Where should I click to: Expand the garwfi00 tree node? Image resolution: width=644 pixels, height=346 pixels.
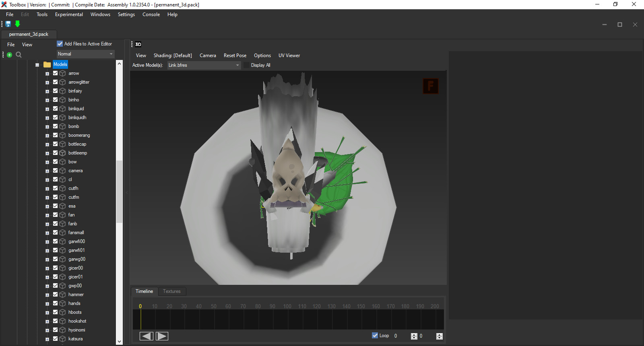(x=47, y=242)
